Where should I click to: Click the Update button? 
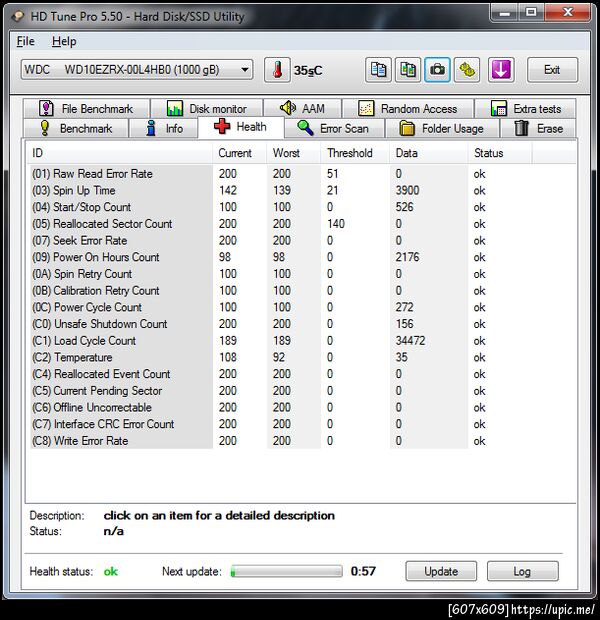pos(441,571)
